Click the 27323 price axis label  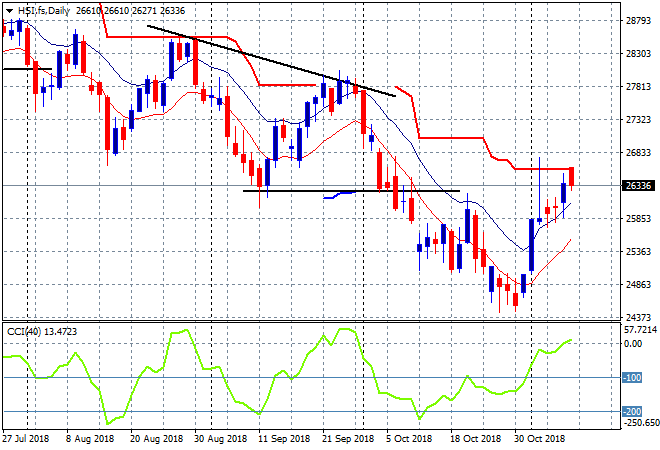(639, 120)
